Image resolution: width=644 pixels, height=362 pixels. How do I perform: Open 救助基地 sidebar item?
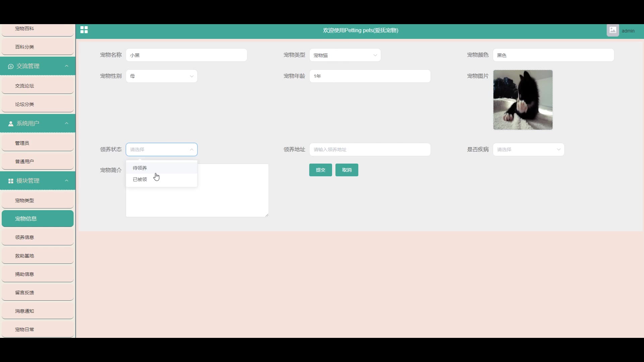[x=24, y=256]
